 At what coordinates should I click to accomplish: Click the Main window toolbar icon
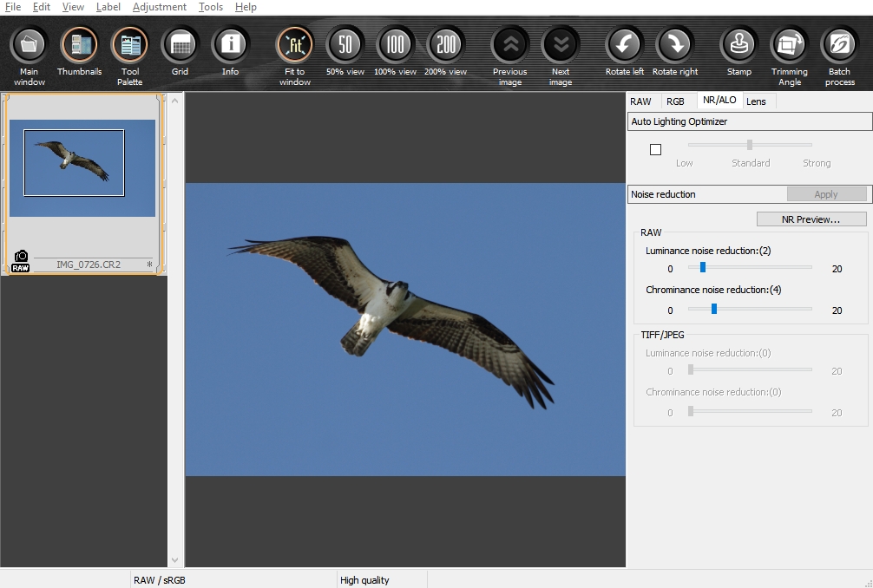(30, 44)
